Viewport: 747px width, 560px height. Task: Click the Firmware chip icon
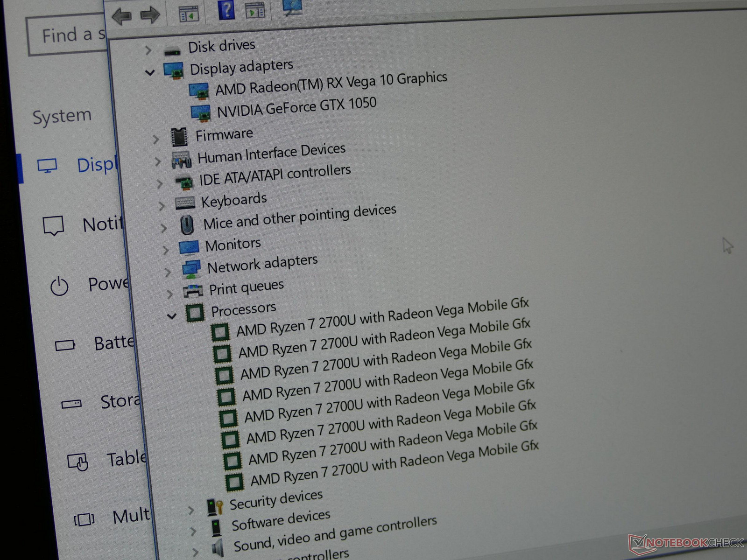point(179,137)
